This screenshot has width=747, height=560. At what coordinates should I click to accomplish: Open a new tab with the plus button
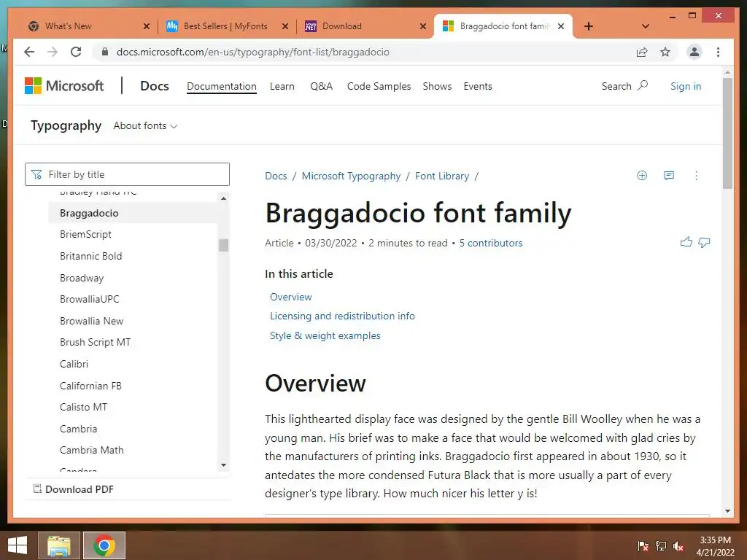tap(589, 26)
